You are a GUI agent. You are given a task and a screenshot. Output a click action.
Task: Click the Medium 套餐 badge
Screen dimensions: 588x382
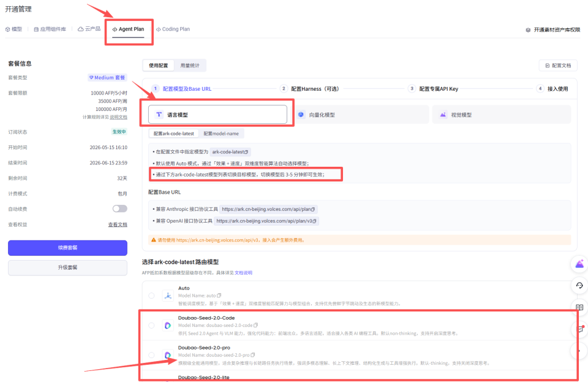coord(107,77)
